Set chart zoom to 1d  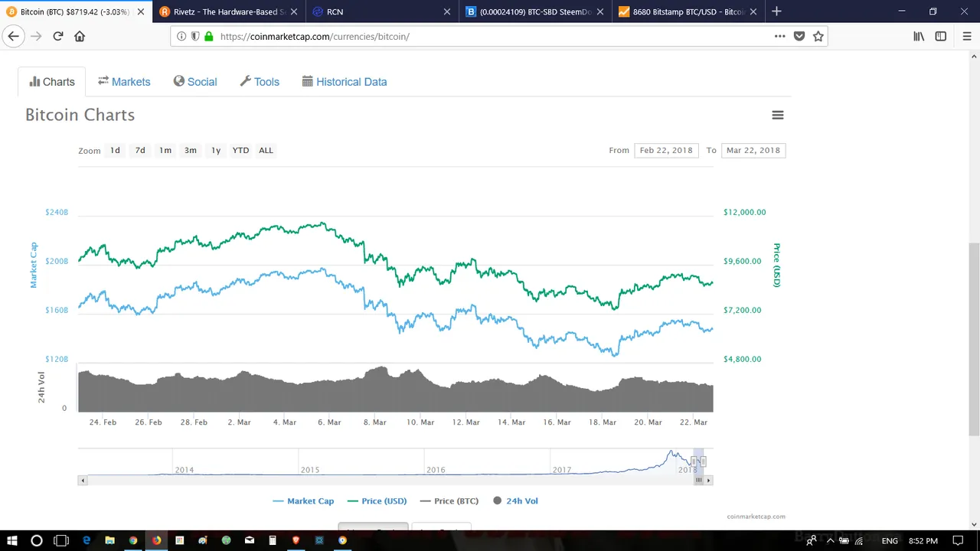click(115, 150)
